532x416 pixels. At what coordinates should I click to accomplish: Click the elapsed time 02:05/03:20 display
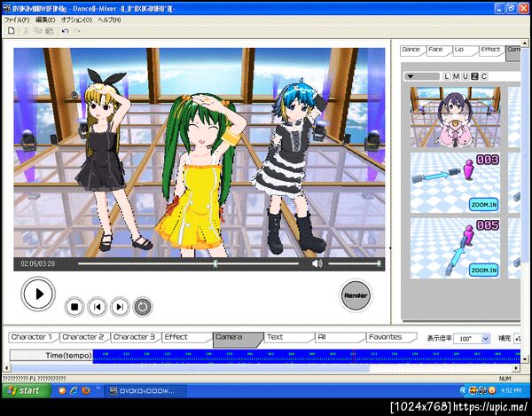pos(38,263)
